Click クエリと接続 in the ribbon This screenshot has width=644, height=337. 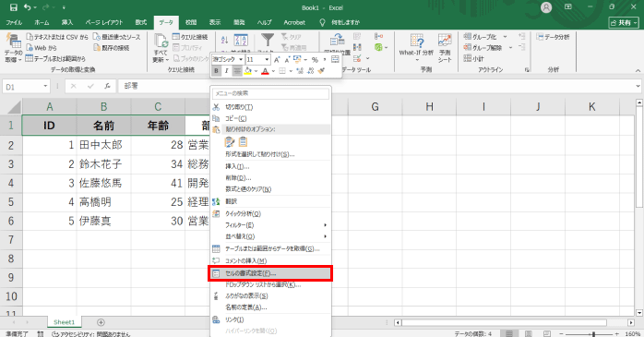tap(190, 37)
